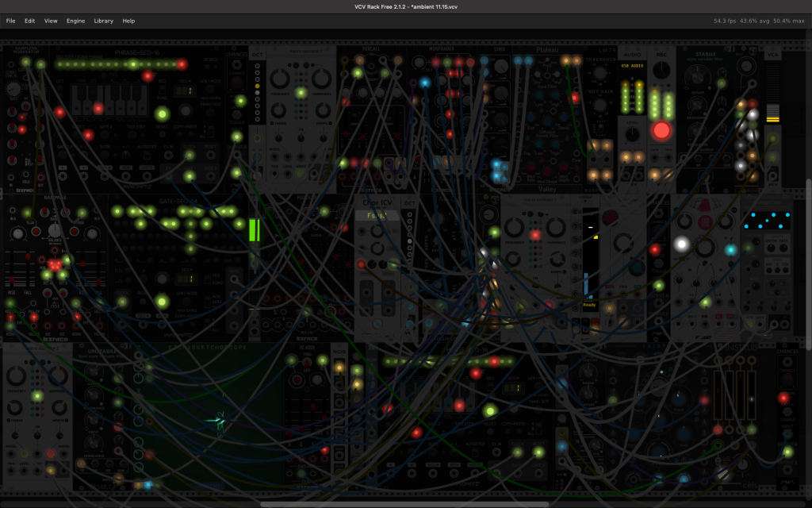The width and height of the screenshot is (812, 508).
Task: Click the Decay knob on Plateau reverb
Action: [564, 117]
